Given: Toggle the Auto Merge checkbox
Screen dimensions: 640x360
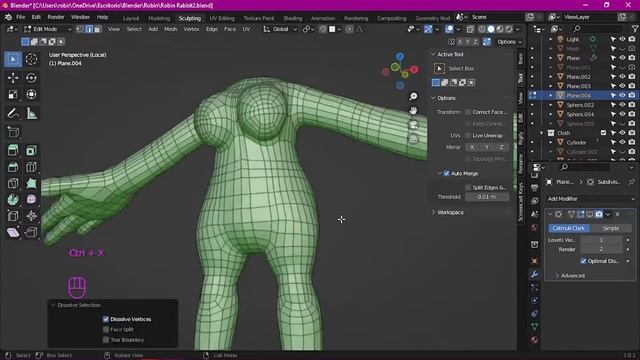Looking at the screenshot, I should tap(446, 173).
